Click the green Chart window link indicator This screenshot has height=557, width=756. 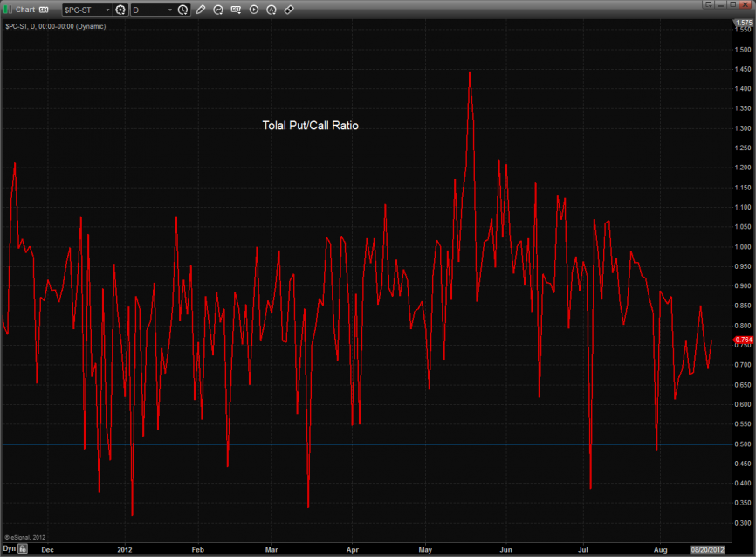pyautogui.click(x=9, y=10)
